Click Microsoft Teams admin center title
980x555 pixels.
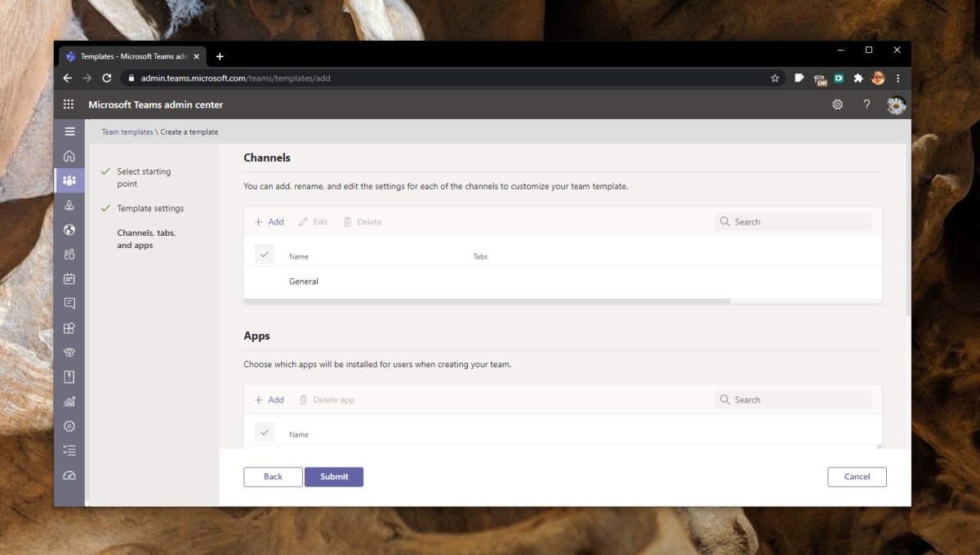[x=155, y=104]
